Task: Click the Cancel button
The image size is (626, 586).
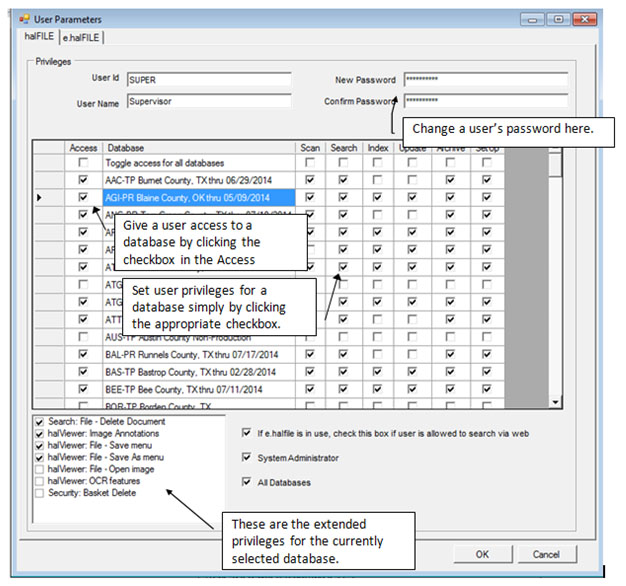Action: [546, 554]
